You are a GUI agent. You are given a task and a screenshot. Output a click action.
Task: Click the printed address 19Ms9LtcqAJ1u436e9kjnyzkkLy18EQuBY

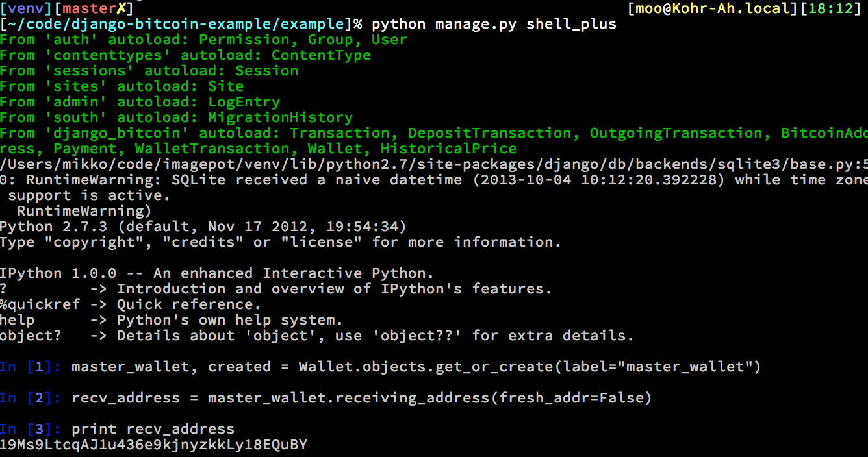click(153, 445)
